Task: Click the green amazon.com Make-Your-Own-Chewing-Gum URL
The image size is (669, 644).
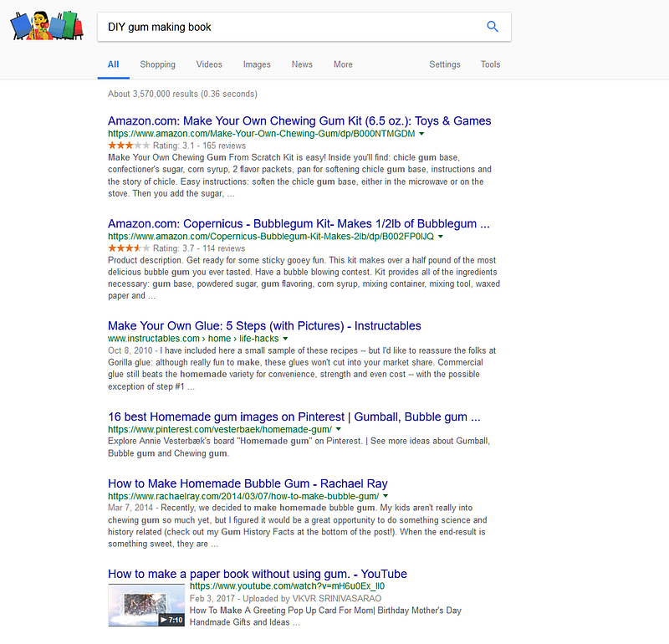Action: (261, 134)
